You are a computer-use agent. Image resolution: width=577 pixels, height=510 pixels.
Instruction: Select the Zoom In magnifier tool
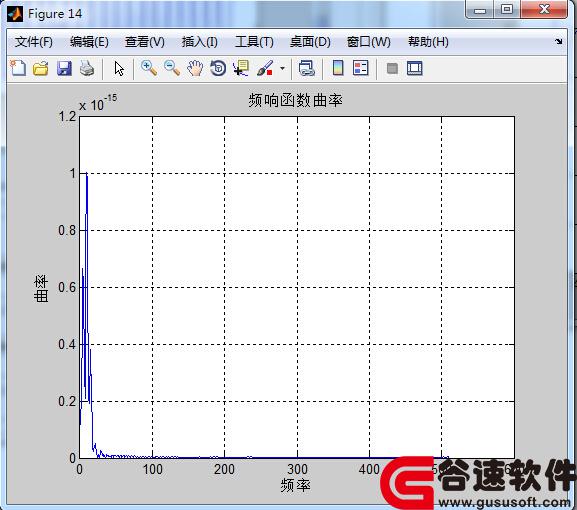(149, 68)
